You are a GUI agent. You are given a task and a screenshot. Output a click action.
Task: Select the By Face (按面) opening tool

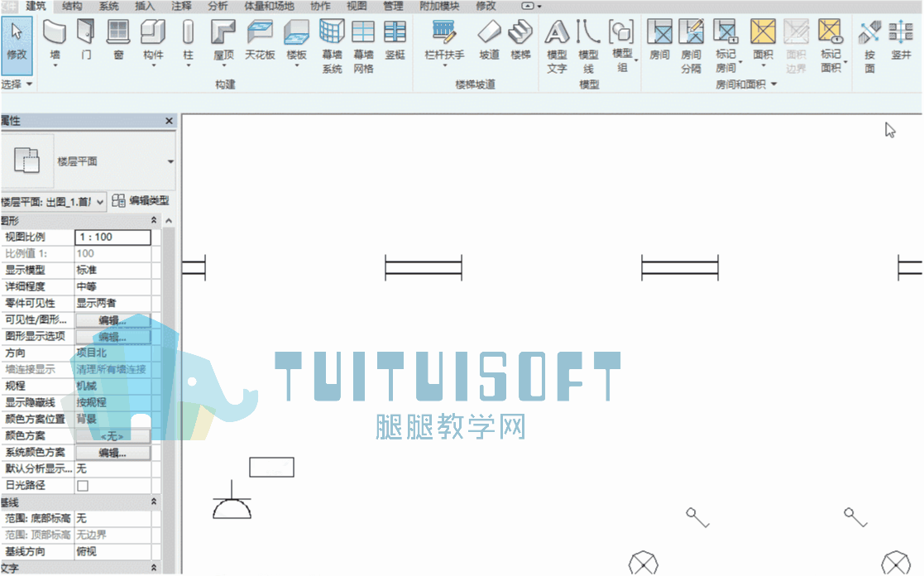tap(869, 46)
